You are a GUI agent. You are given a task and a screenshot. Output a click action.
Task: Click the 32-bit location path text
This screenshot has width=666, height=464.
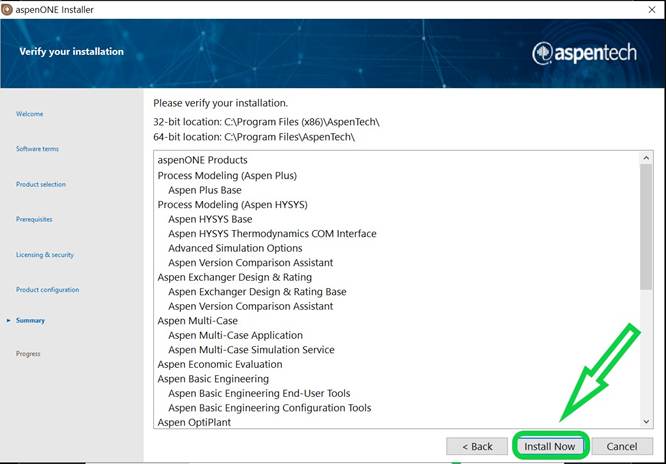point(266,122)
